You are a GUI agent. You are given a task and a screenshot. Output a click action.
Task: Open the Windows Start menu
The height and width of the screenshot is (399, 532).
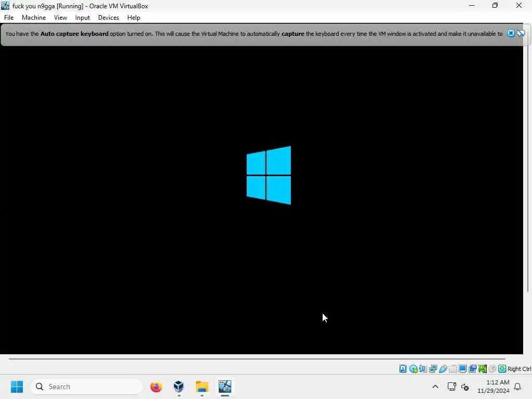click(x=17, y=387)
